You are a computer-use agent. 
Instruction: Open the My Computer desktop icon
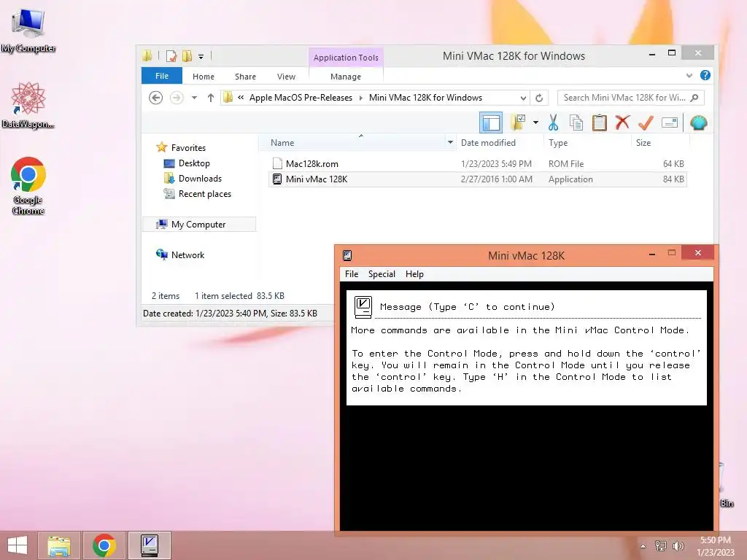[28, 31]
